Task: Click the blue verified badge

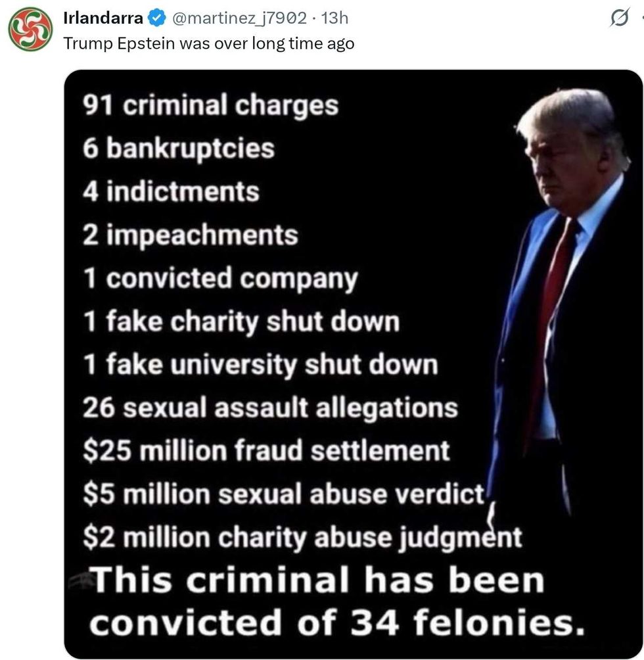Action: [x=156, y=18]
